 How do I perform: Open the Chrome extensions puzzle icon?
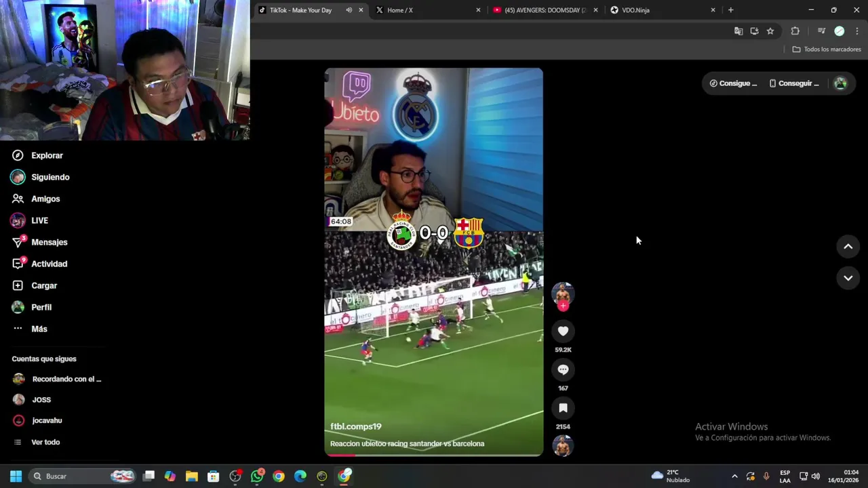coord(795,31)
